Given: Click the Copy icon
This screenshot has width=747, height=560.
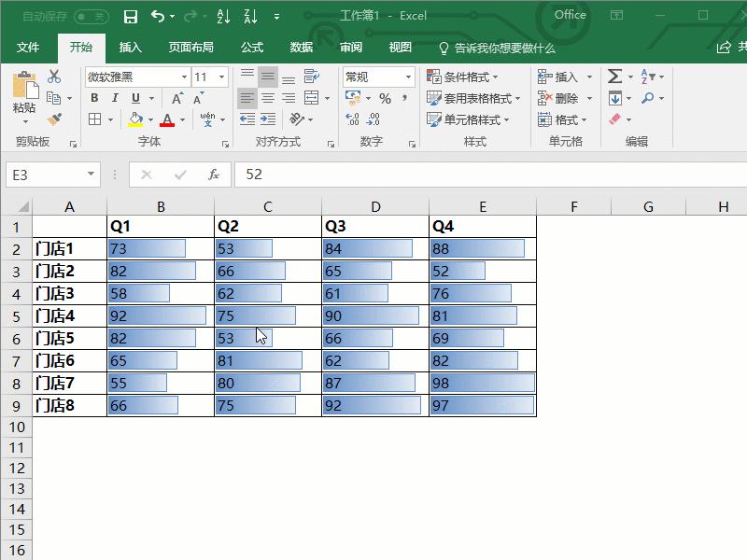Looking at the screenshot, I should 53,98.
